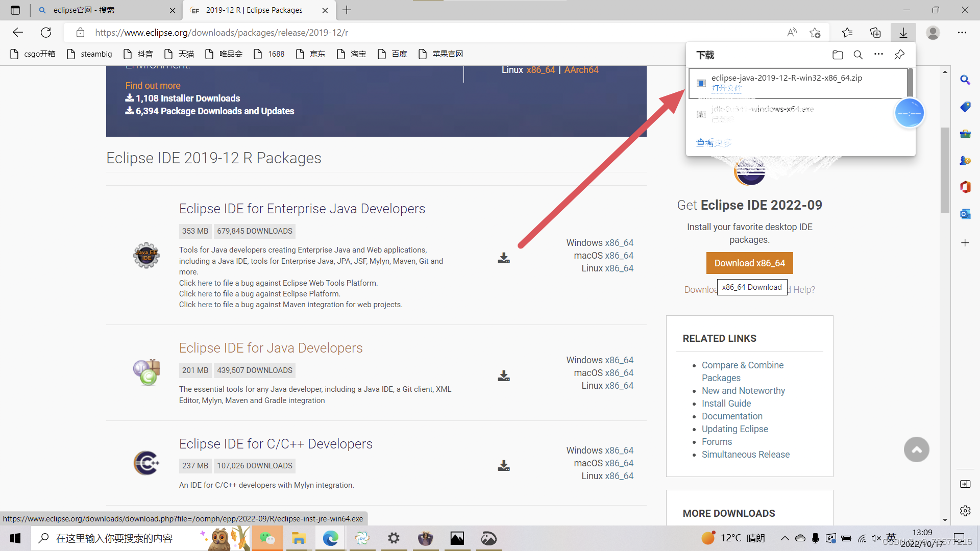This screenshot has width=980, height=551.
Task: Click Linux x86_64 link for C/C++ Developers
Action: (619, 476)
